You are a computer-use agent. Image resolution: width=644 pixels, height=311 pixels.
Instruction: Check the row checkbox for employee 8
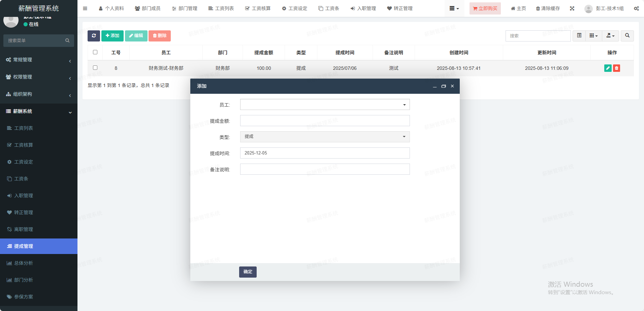(95, 68)
